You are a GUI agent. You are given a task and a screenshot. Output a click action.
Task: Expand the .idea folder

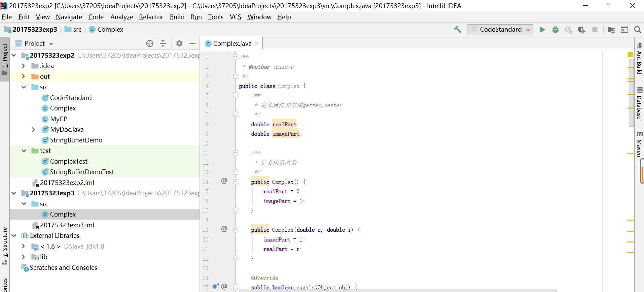point(24,66)
